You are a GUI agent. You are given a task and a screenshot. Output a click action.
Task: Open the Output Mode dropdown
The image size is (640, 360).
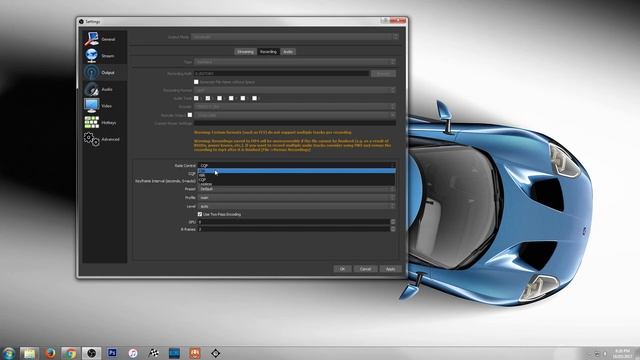295,37
